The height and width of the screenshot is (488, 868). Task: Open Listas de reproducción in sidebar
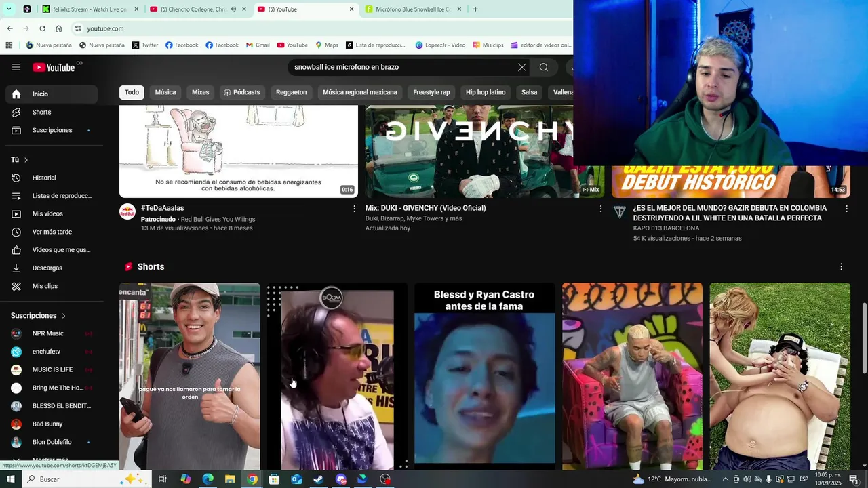click(52, 196)
